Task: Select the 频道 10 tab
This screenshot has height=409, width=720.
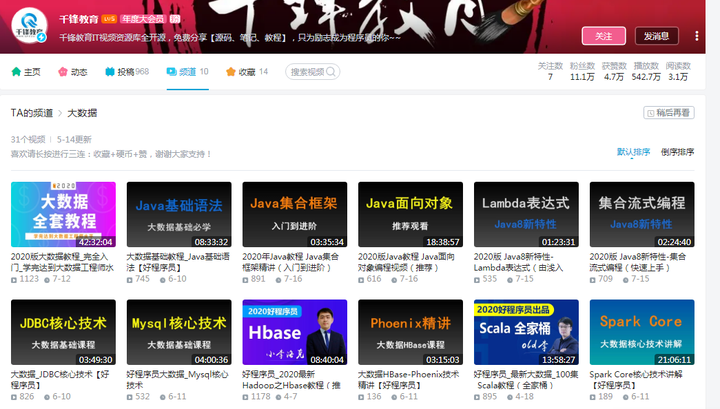Action: point(187,72)
